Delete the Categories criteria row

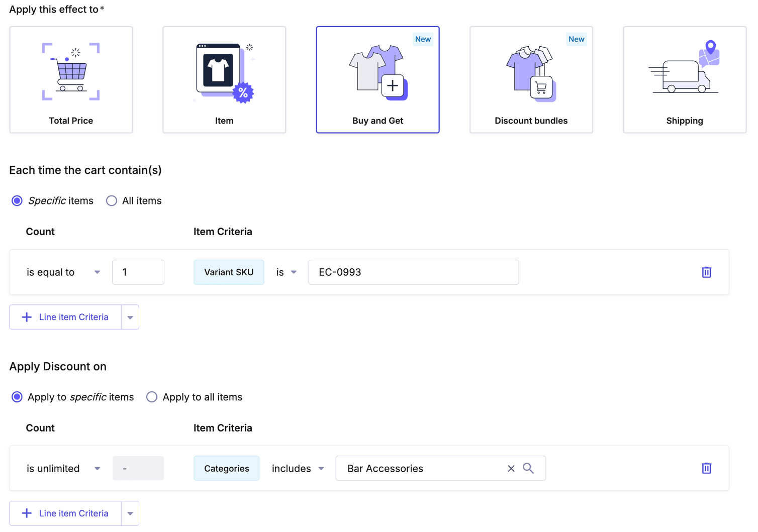[706, 468]
